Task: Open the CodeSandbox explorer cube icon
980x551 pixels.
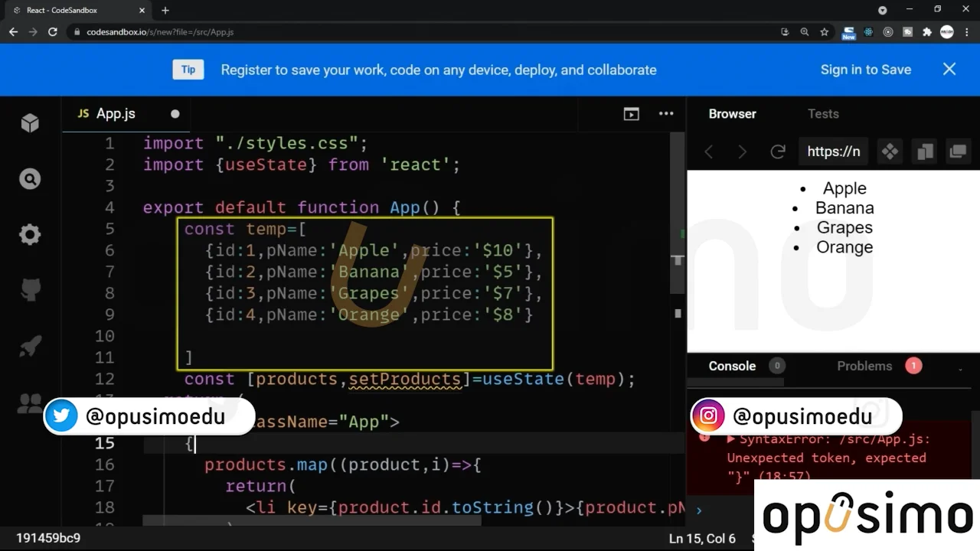Action: click(x=30, y=122)
